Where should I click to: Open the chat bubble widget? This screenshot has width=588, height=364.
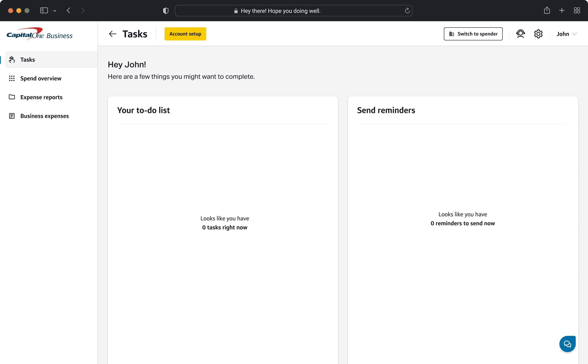click(567, 344)
